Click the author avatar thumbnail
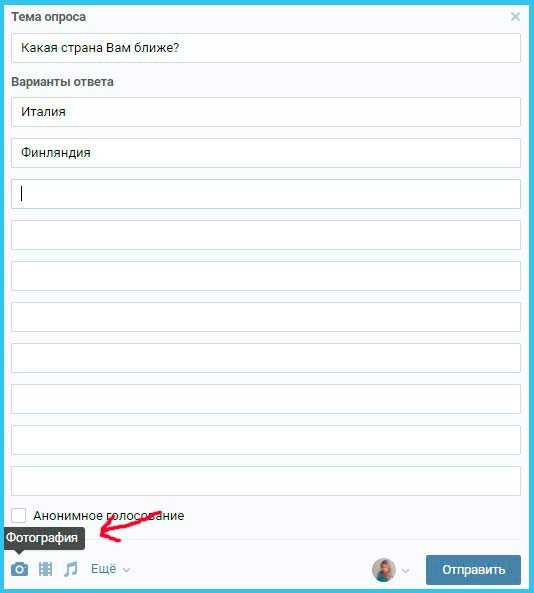This screenshot has width=534, height=593. tap(383, 570)
